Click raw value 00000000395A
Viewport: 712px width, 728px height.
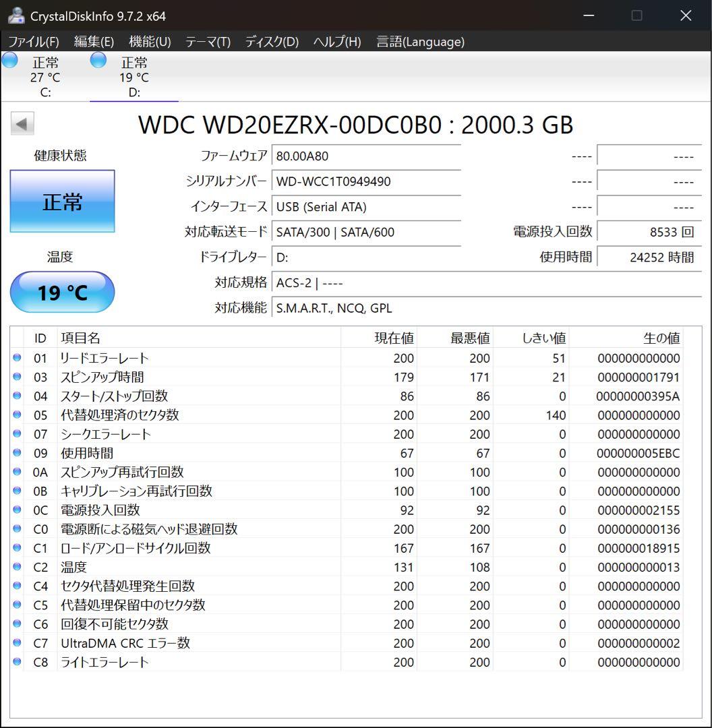(638, 396)
